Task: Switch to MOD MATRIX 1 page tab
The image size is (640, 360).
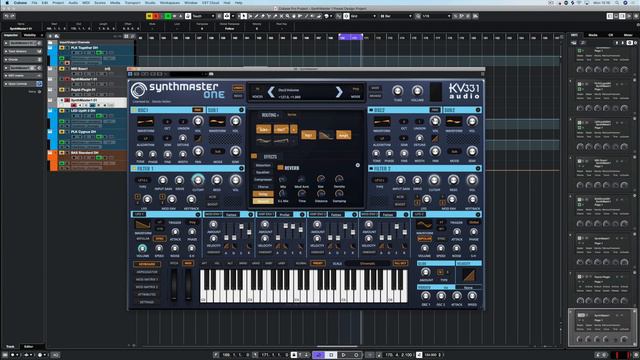Action: click(x=147, y=280)
